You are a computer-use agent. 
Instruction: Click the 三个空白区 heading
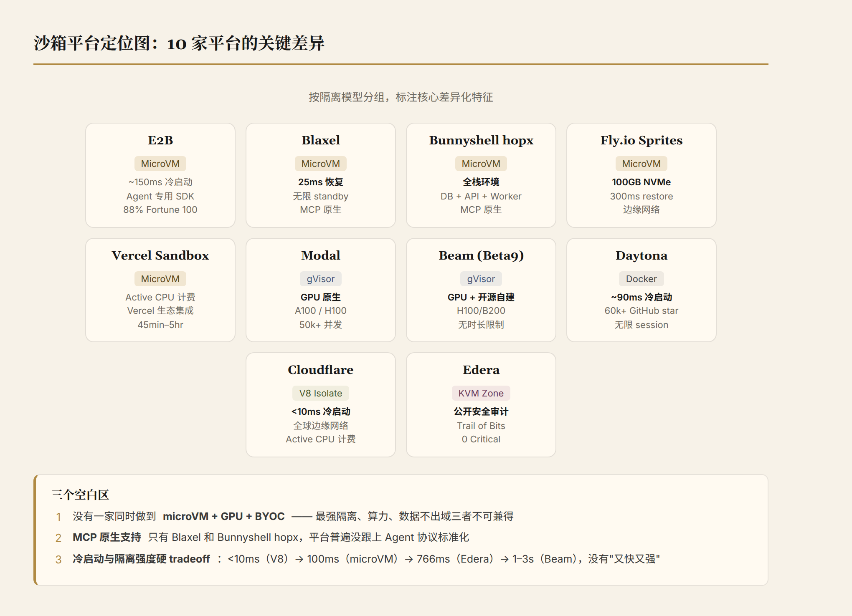point(80,495)
